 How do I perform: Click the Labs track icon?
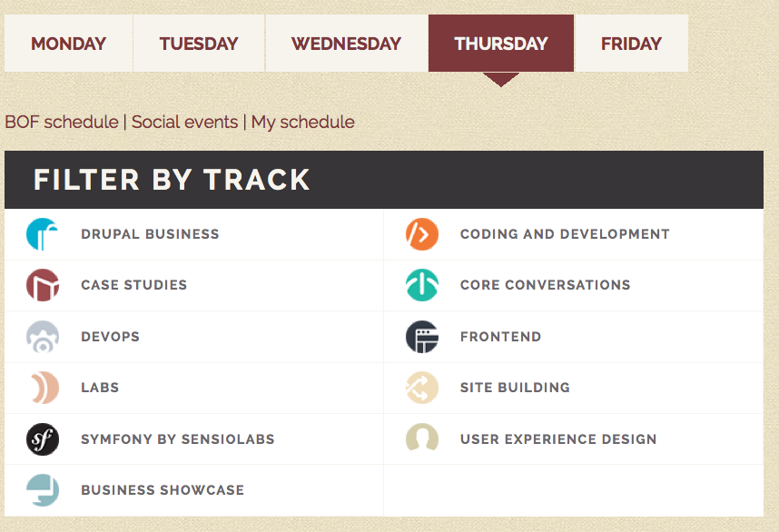click(43, 388)
